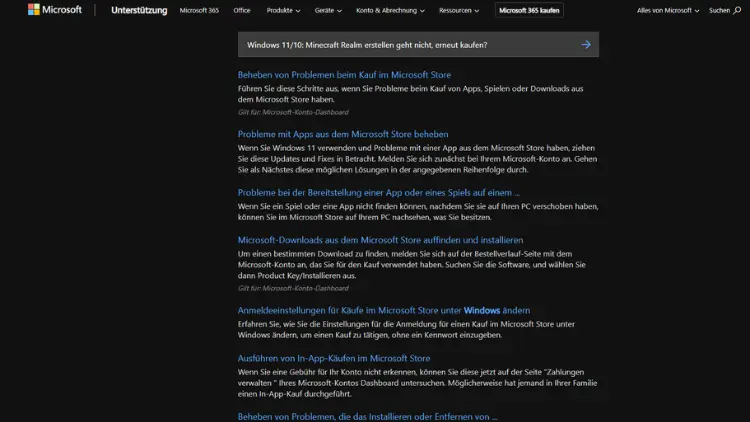
Task: Open Beheben von Problemen beim Kauf link
Action: pos(344,75)
